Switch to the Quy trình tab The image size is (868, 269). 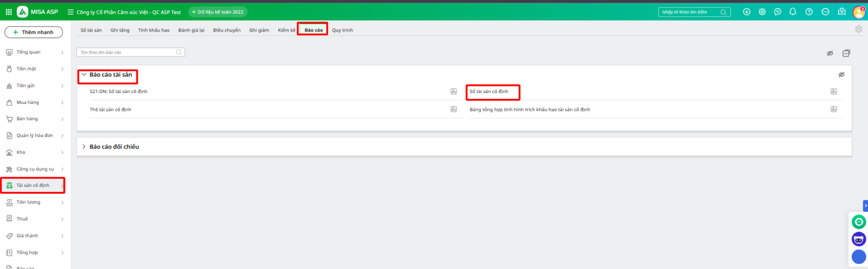[x=342, y=30]
